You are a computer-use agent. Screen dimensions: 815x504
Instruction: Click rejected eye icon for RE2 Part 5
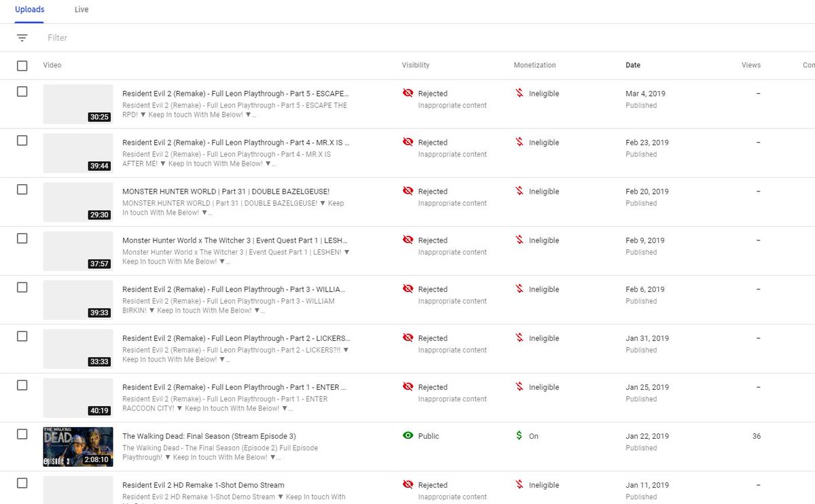[408, 93]
